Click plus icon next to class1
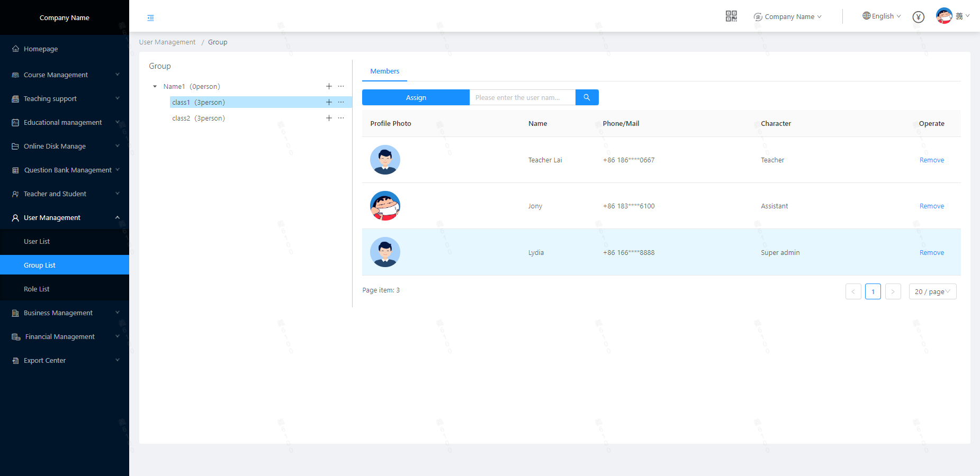 (x=329, y=102)
